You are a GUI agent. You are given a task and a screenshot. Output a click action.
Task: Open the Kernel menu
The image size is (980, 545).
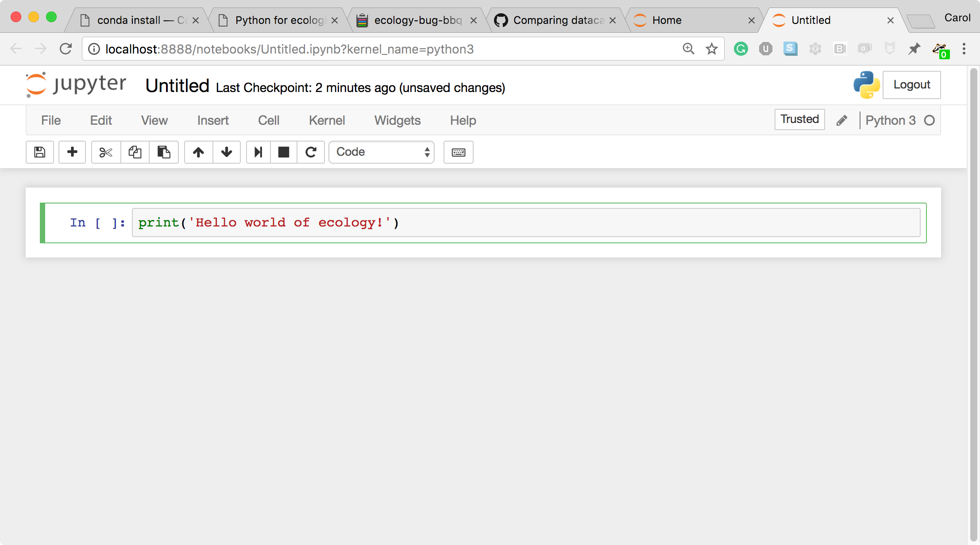327,120
